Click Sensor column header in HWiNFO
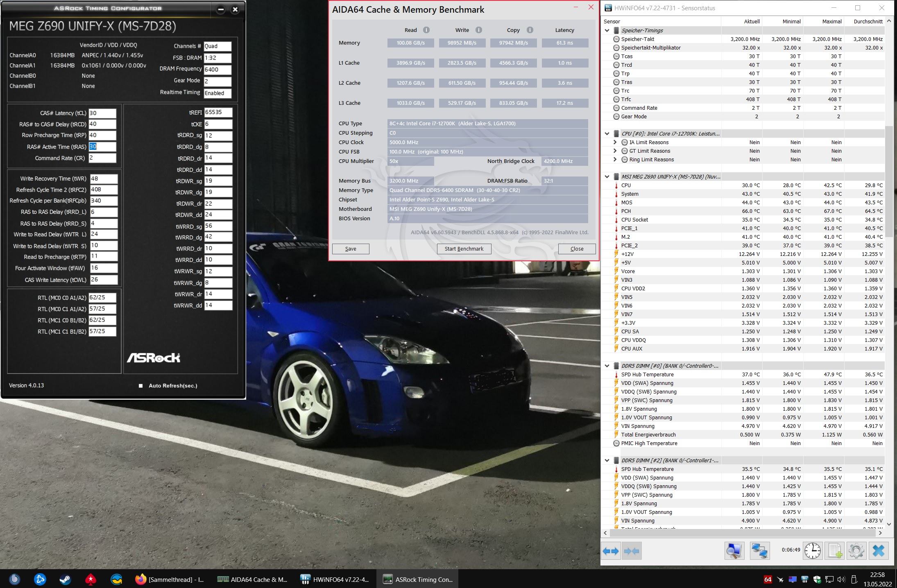Image resolution: width=897 pixels, height=588 pixels. click(661, 21)
